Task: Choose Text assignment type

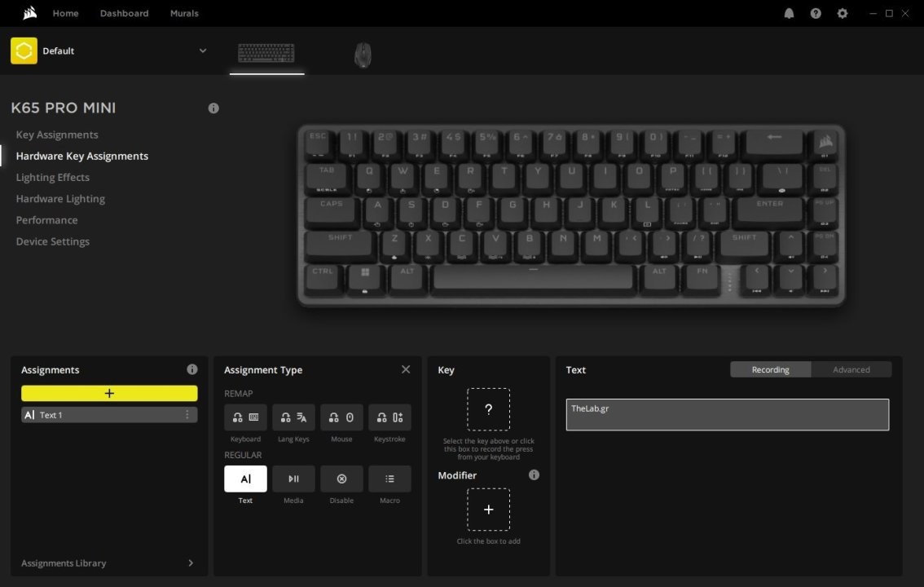Action: [245, 479]
